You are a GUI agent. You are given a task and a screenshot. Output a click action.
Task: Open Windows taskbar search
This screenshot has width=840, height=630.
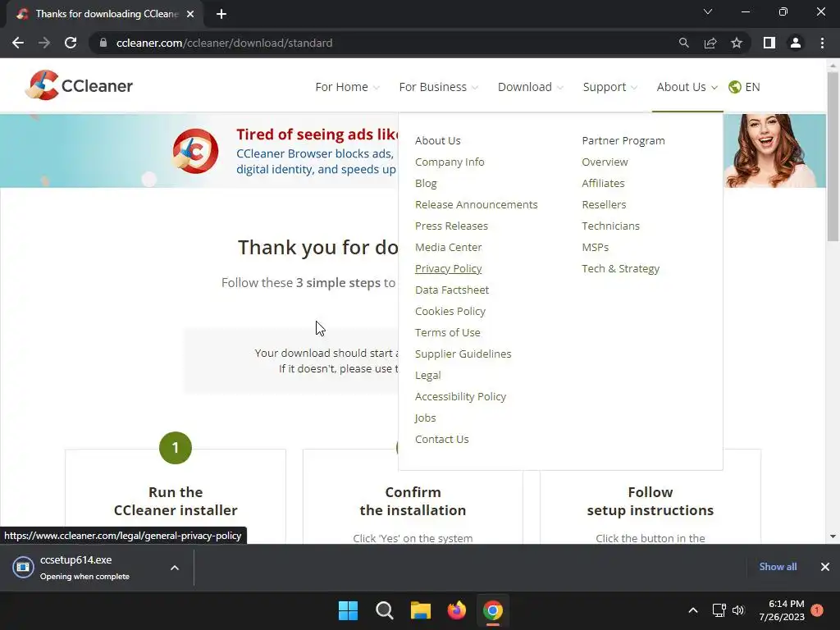click(385, 610)
